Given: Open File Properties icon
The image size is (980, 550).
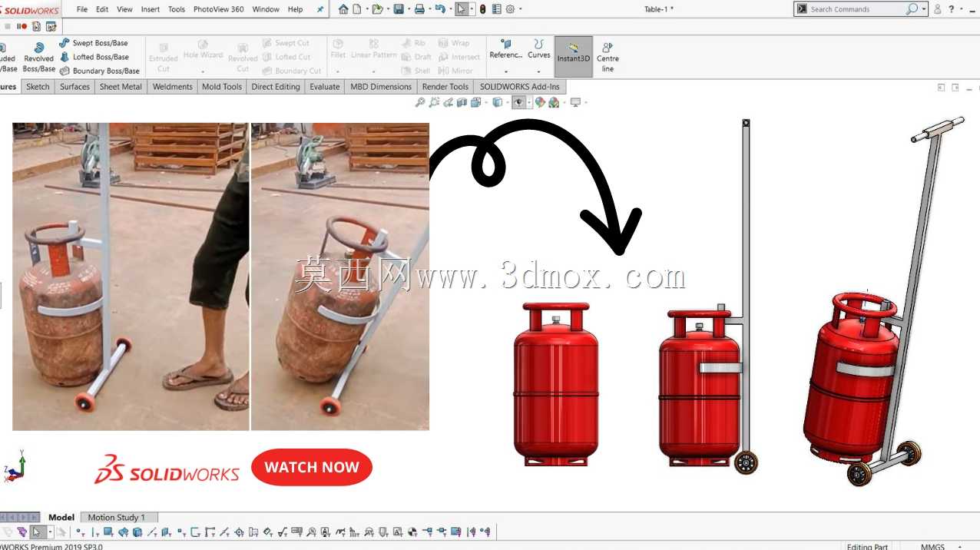Looking at the screenshot, I should 496,9.
